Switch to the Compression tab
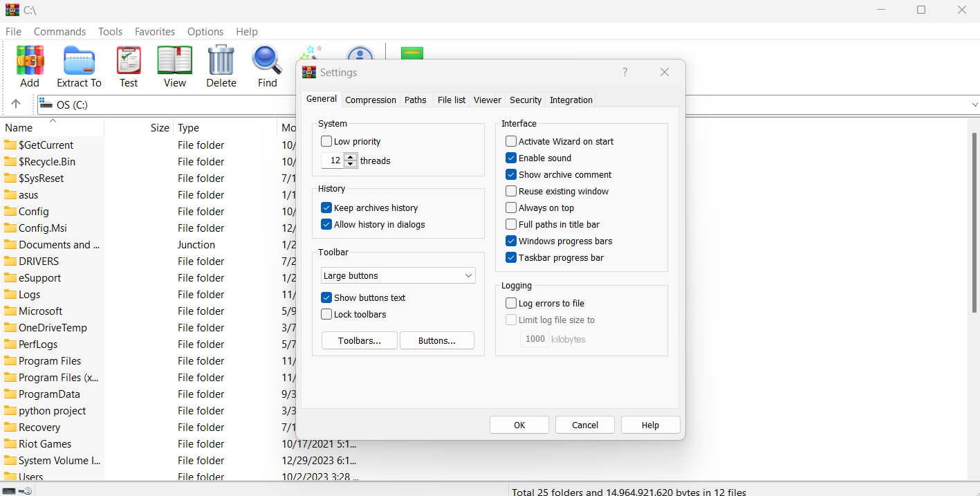The image size is (980, 496). (x=370, y=99)
